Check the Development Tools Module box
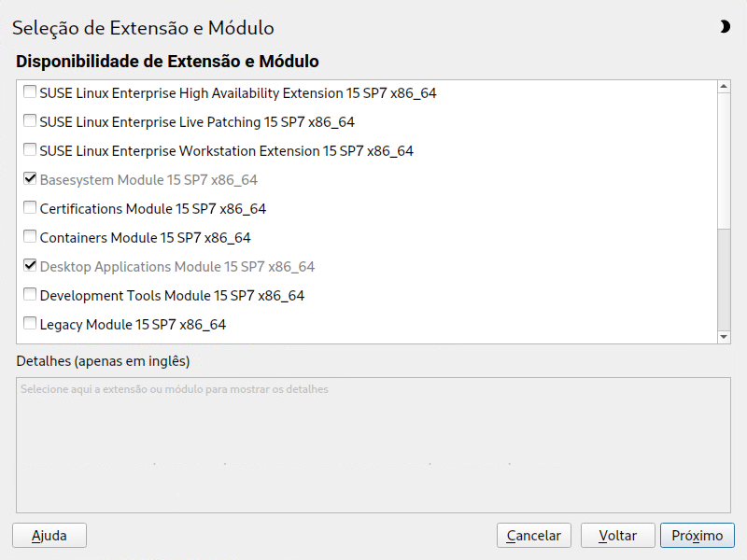The height and width of the screenshot is (560, 747). pyautogui.click(x=30, y=295)
